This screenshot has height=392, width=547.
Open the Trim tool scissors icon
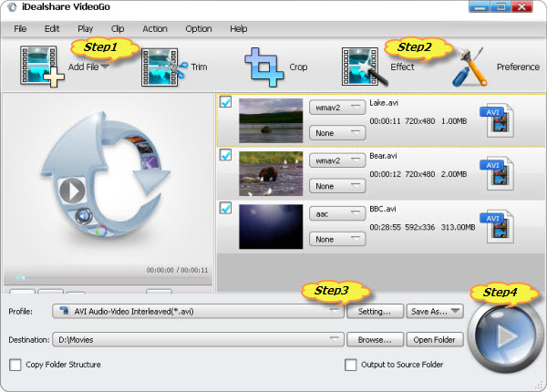(164, 67)
